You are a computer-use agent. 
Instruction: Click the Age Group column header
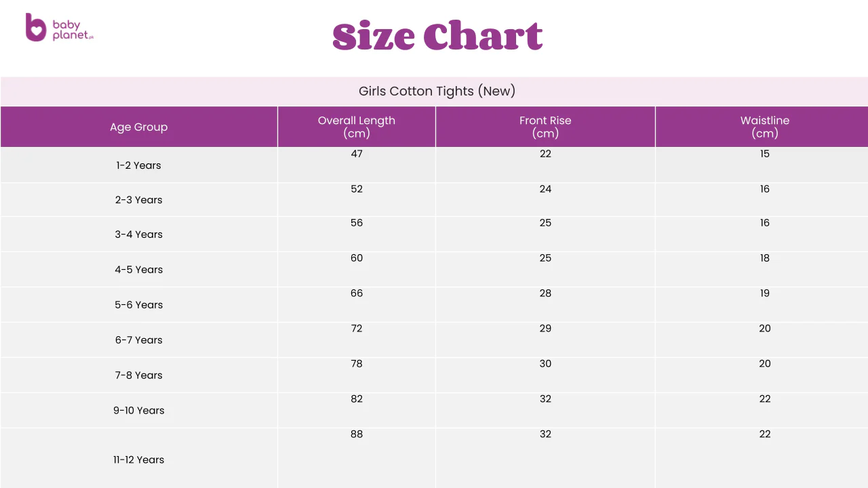138,127
